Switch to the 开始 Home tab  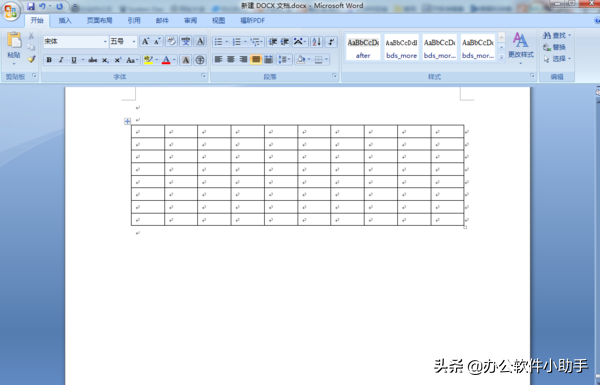[37, 21]
